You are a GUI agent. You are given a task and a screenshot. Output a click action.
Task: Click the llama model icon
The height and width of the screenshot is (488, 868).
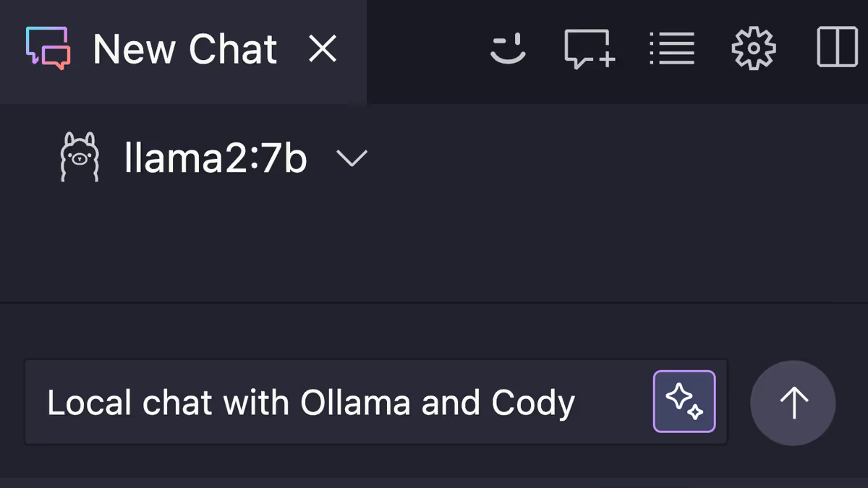pos(80,158)
